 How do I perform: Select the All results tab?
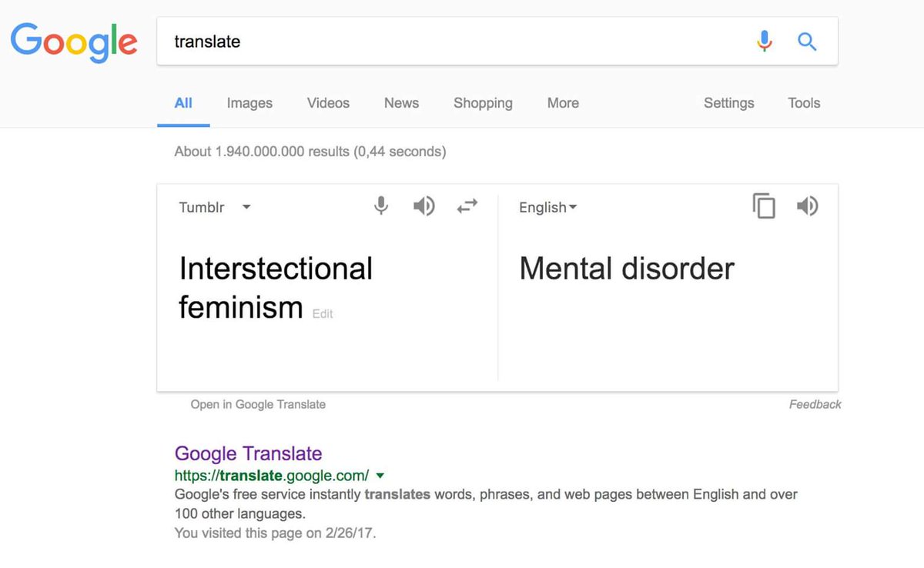pos(183,103)
